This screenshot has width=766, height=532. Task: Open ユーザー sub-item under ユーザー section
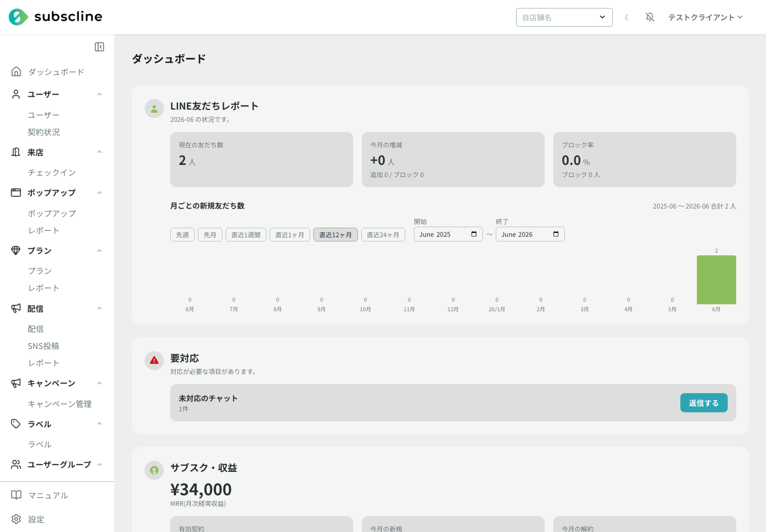44,115
